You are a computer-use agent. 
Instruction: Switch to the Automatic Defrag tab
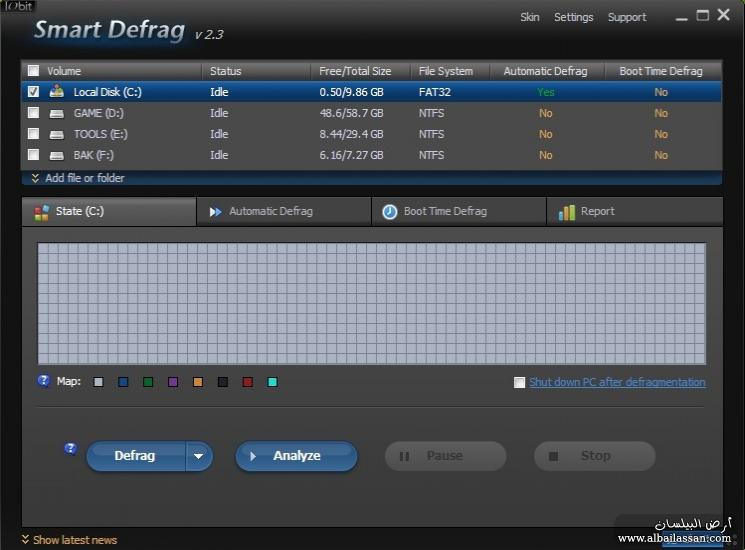tap(284, 211)
